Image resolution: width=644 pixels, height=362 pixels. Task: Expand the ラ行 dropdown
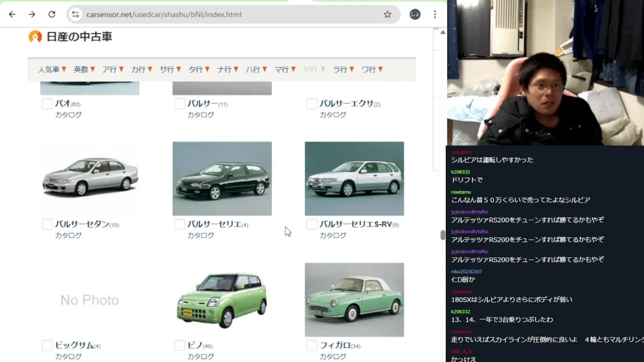(x=344, y=69)
